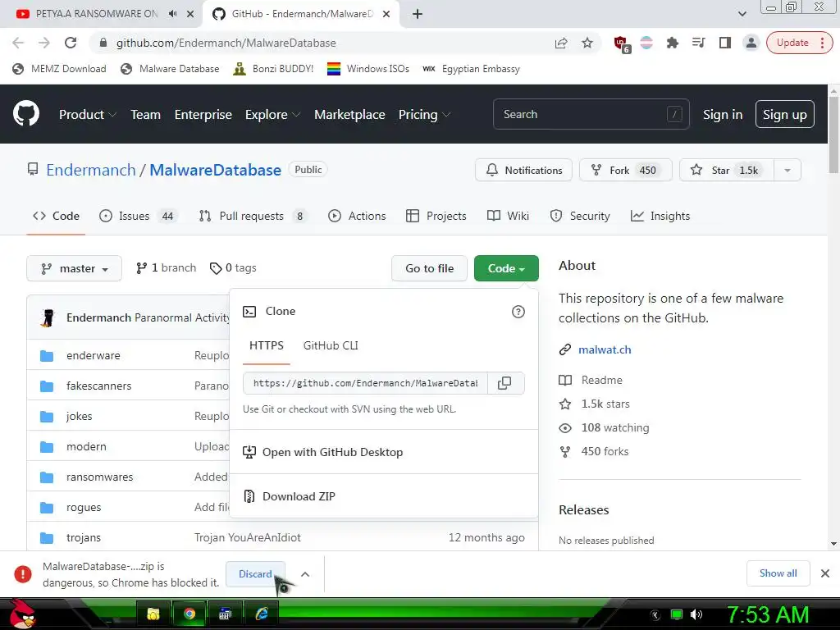Mute the YouTube tab via speaker icon
This screenshot has height=630, width=840.
coord(172,14)
